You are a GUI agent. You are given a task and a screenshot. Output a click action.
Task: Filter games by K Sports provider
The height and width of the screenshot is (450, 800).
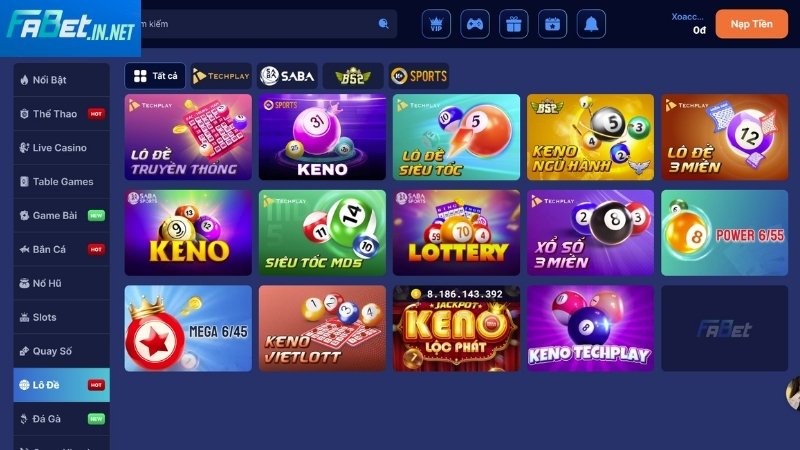tap(419, 76)
